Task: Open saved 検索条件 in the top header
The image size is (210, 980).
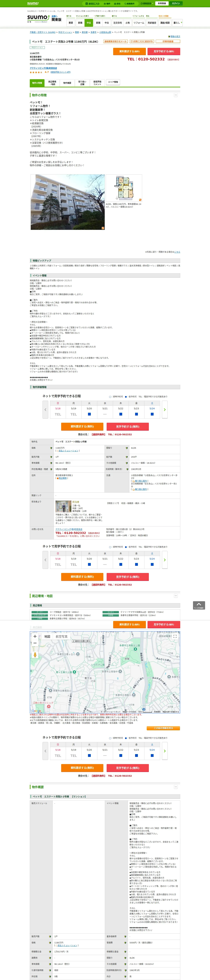Action: [130, 3]
